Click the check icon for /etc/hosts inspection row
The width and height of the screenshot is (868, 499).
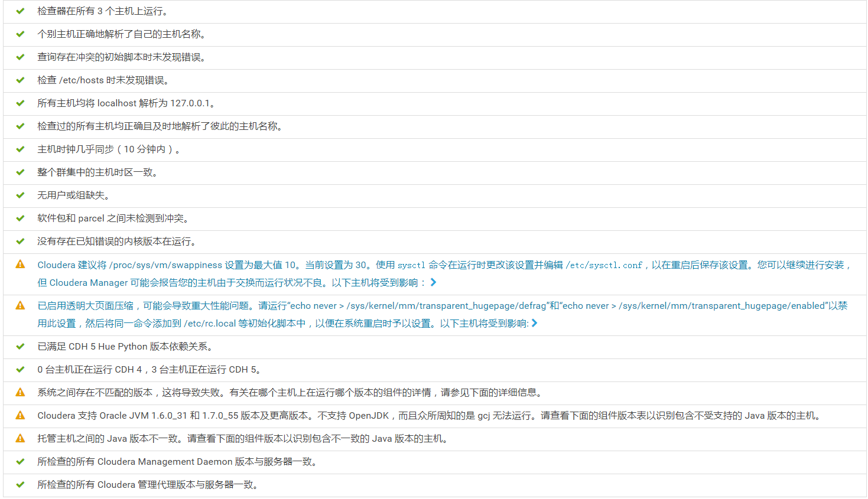tap(19, 80)
